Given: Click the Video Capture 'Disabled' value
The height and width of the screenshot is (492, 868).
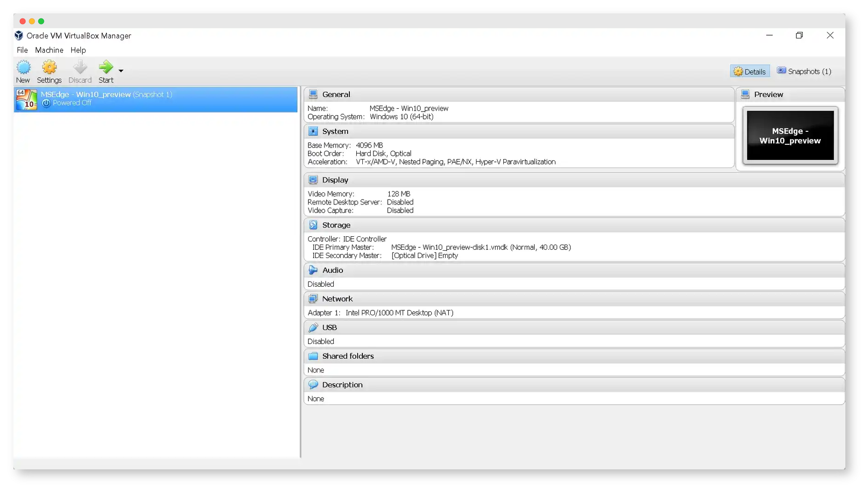Looking at the screenshot, I should tap(400, 210).
